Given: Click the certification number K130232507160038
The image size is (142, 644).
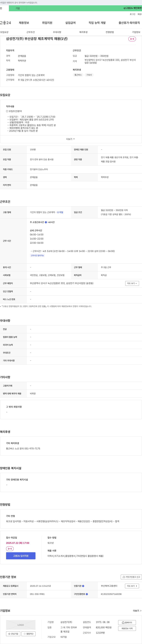Looking at the screenshot, I should coord(111,594).
